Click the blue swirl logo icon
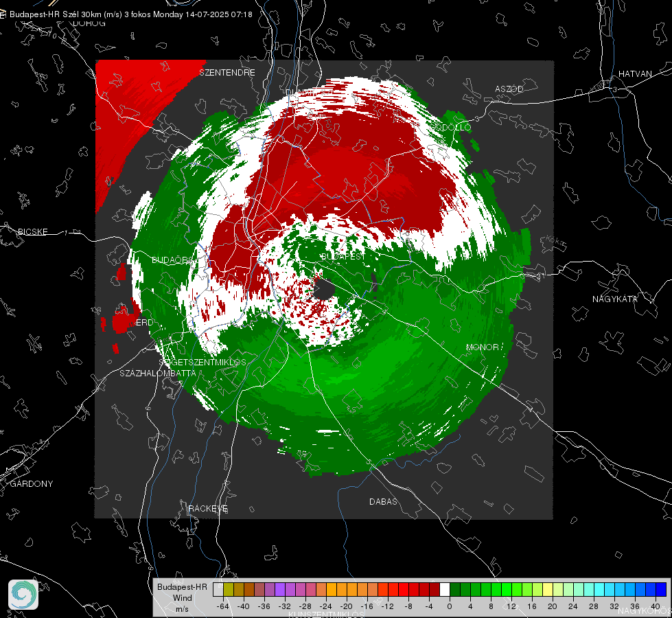The width and height of the screenshot is (672, 618). point(23,595)
